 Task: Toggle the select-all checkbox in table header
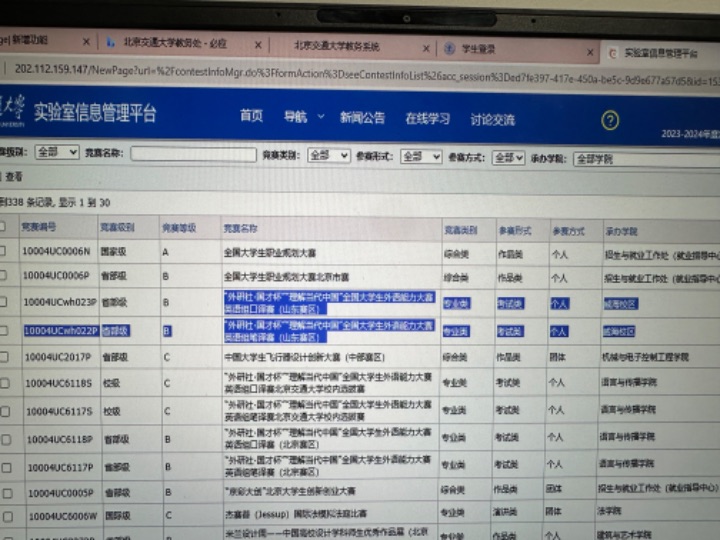pos(2,226)
